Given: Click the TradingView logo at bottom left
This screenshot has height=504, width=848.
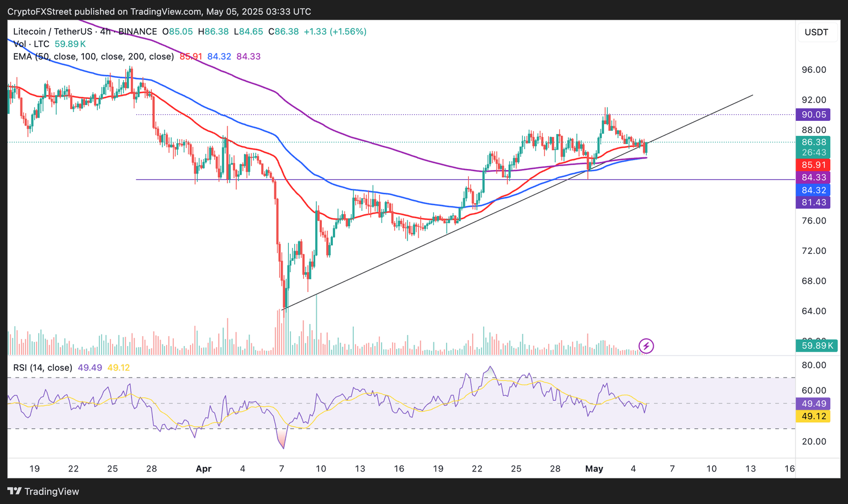Looking at the screenshot, I should [44, 491].
